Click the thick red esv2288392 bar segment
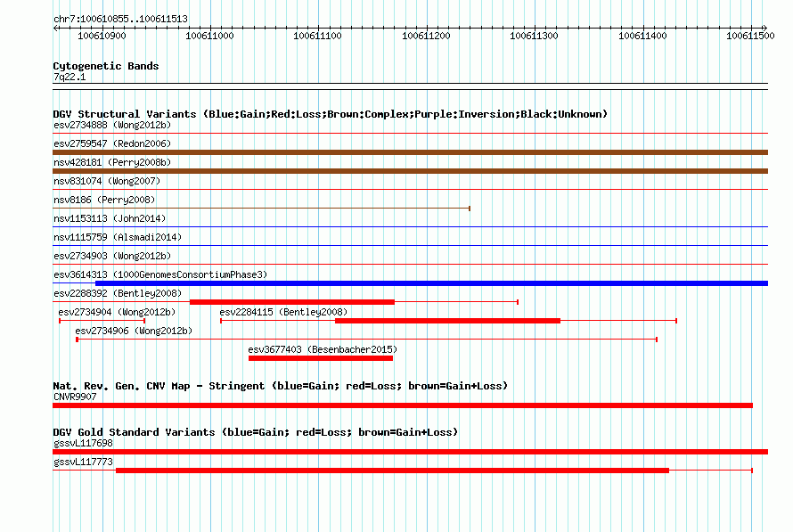The height and width of the screenshot is (532, 793). click(292, 302)
